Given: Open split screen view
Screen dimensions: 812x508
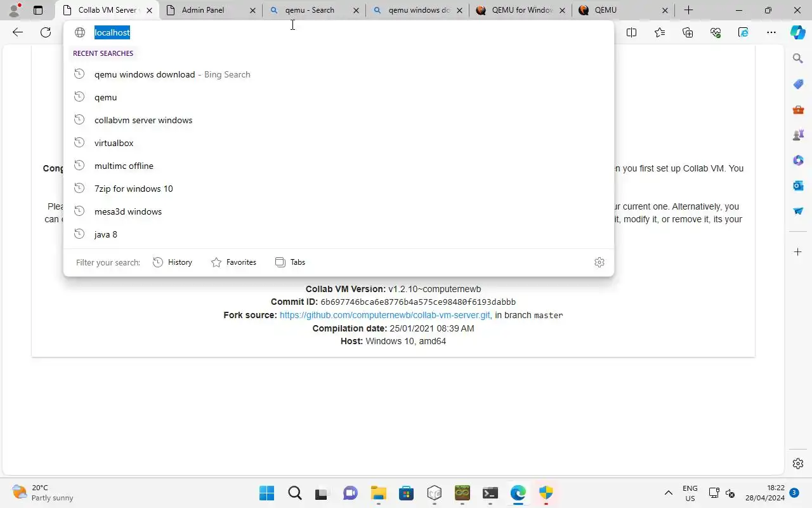Looking at the screenshot, I should 631,32.
